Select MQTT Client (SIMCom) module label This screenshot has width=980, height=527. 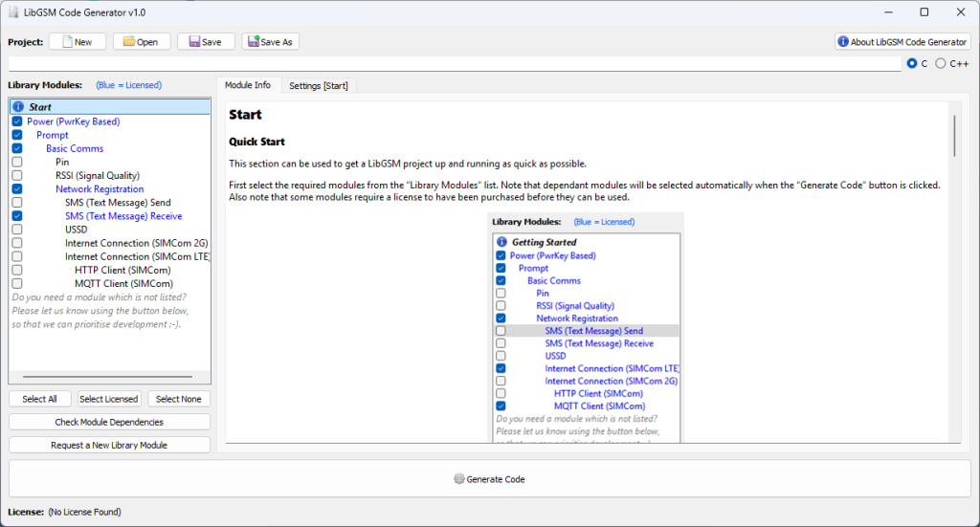(x=123, y=283)
